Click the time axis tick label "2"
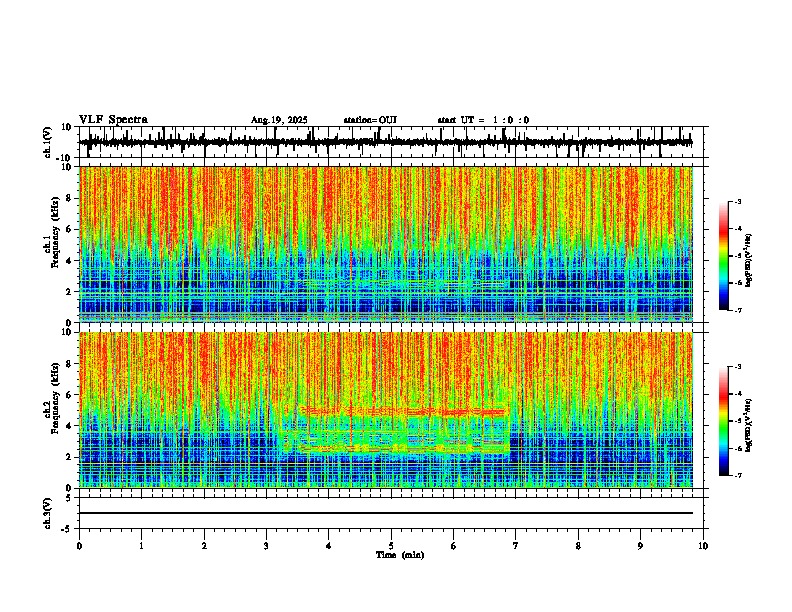Screen dimensions: 792x612 [x=204, y=546]
